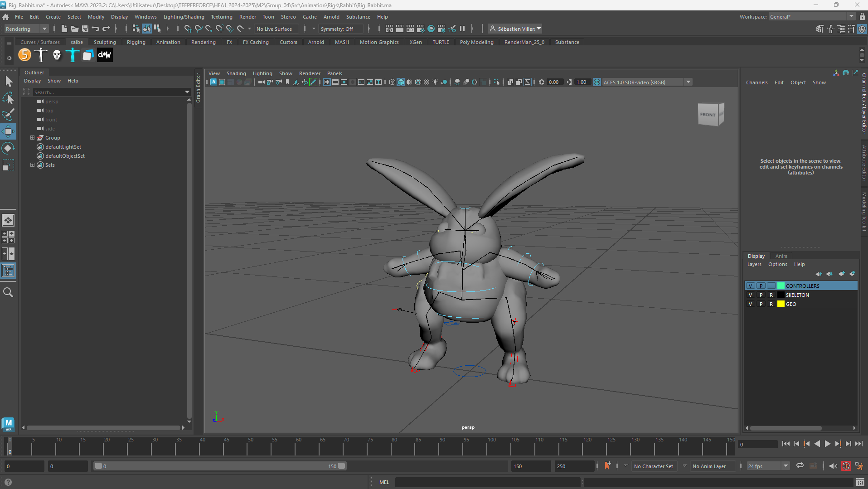The width and height of the screenshot is (868, 489).
Task: Open the search icon in left sidebar
Action: click(8, 292)
